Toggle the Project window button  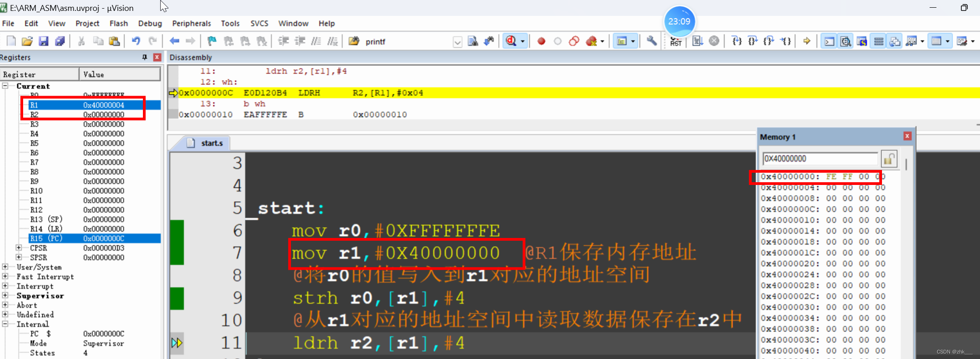[x=622, y=41]
